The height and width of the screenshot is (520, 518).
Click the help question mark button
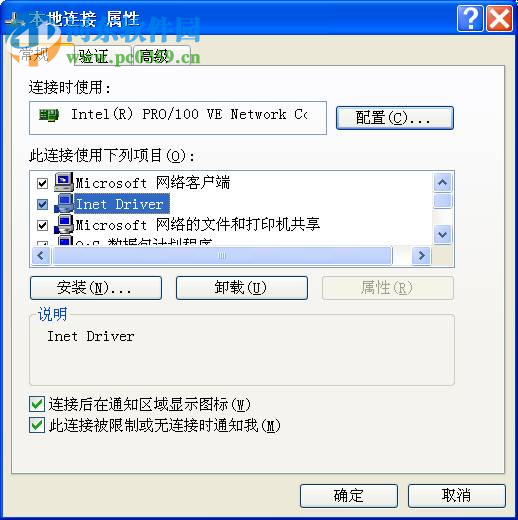470,19
